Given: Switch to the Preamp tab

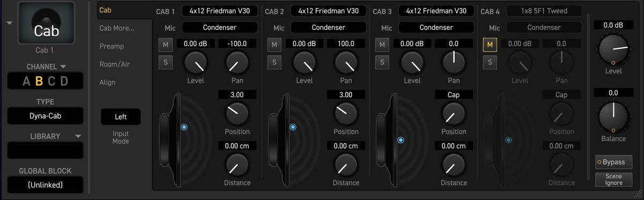Looking at the screenshot, I should pos(112,47).
